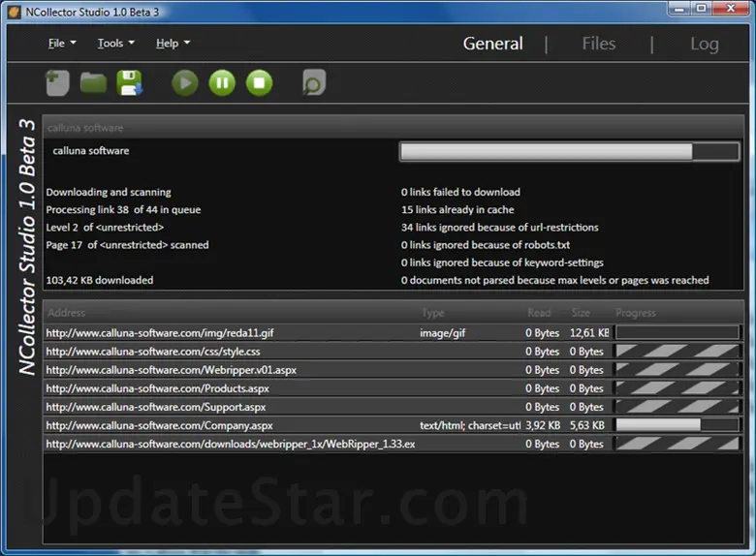This screenshot has height=556, width=756.
Task: Select the Webripper.v01.aspx download row
Action: click(393, 370)
